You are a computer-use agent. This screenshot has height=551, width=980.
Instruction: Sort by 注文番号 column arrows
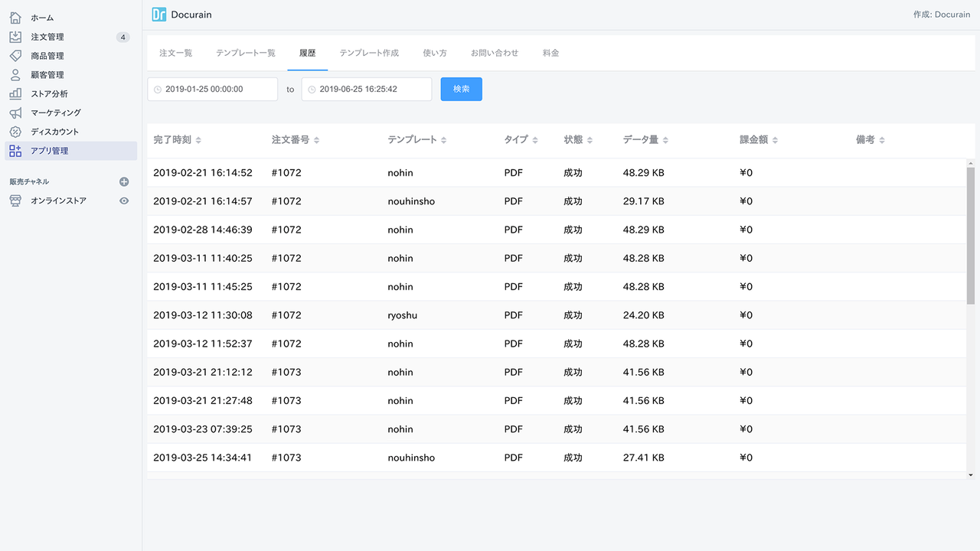click(x=316, y=140)
